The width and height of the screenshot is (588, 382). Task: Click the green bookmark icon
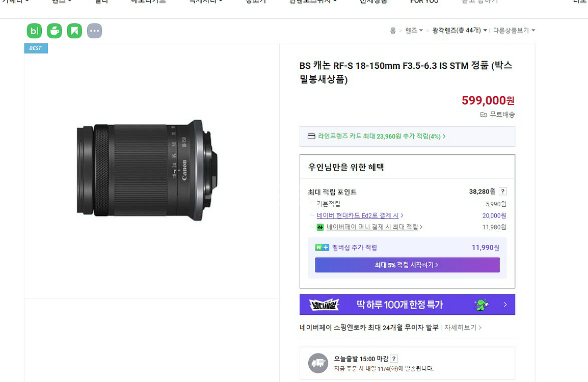pos(74,31)
